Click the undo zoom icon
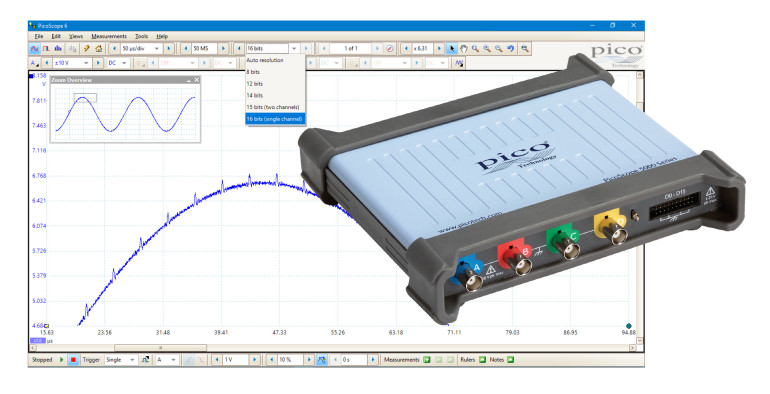The image size is (770, 394). pos(511,49)
